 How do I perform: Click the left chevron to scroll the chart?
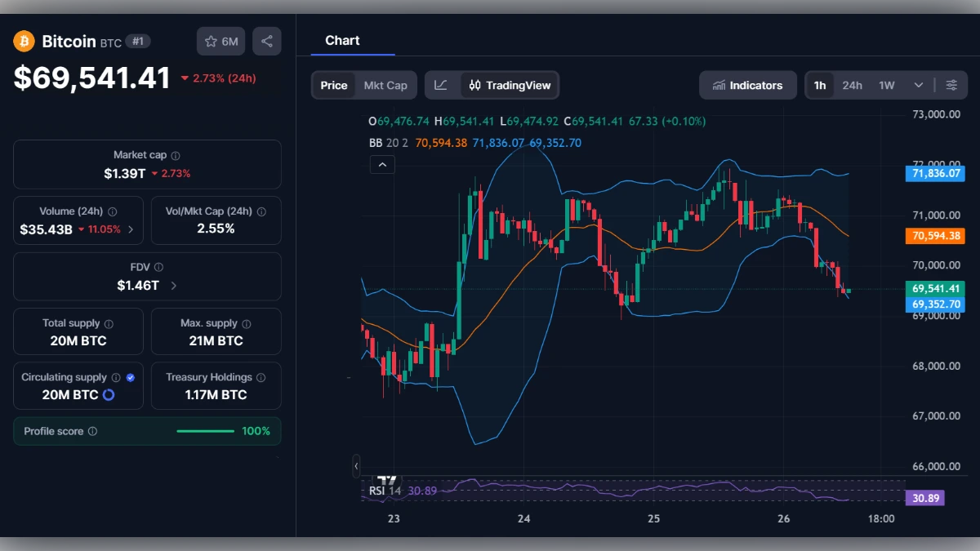coord(356,466)
